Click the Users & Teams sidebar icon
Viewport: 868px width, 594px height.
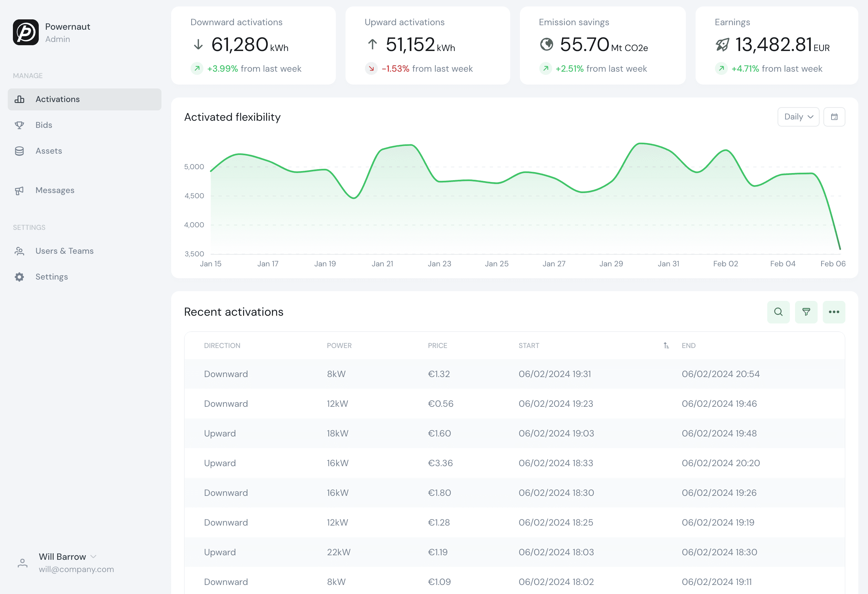tap(20, 251)
